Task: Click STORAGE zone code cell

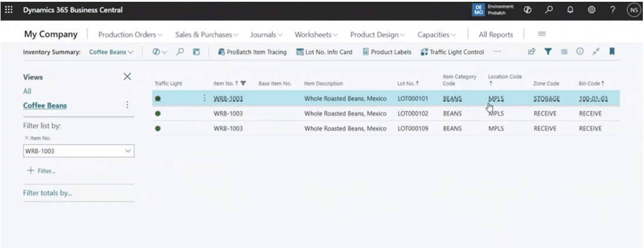Action: 548,99
